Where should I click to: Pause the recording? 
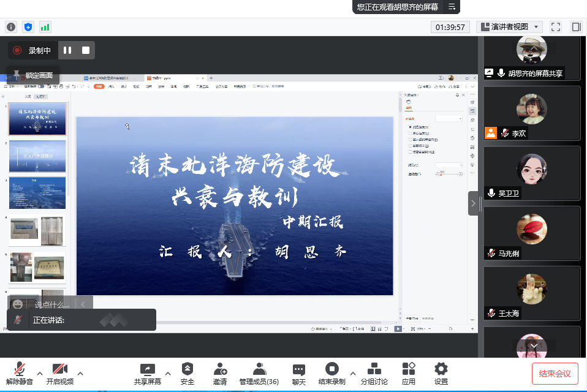[67, 50]
